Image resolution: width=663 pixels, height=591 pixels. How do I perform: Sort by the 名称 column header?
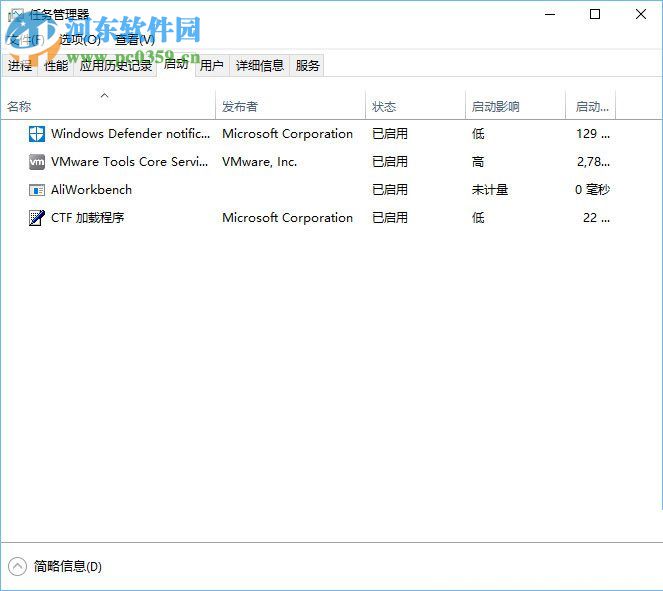coord(108,106)
